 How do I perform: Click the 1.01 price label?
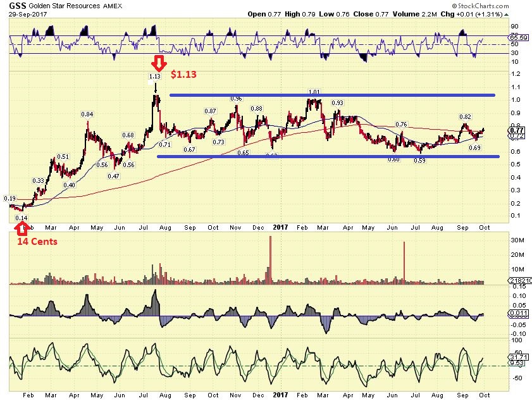(314, 92)
